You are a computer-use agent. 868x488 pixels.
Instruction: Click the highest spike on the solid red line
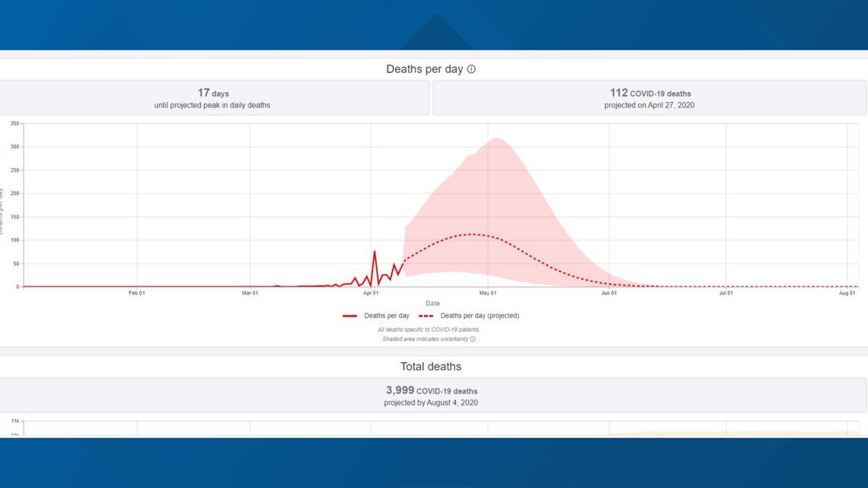[x=374, y=251]
